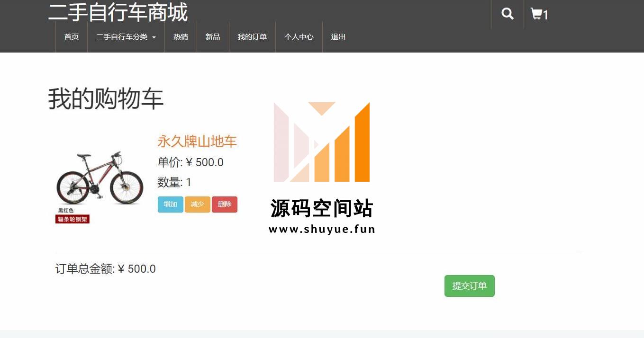
Task: Click 删除 to remove the item
Action: click(x=225, y=205)
